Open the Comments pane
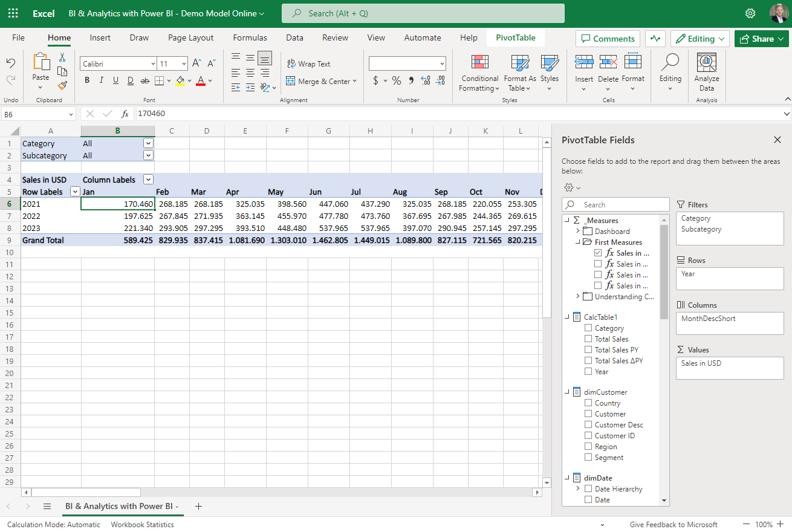792x532 pixels. 608,39
